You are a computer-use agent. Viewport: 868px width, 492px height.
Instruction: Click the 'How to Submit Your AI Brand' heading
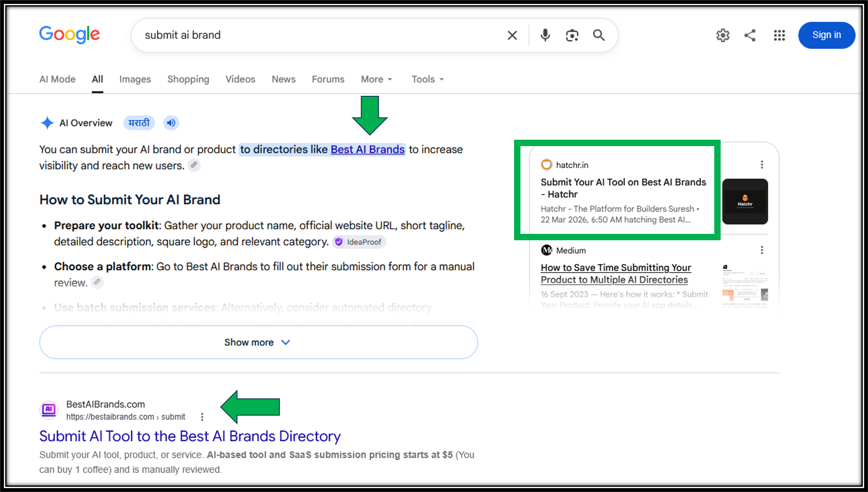coord(130,200)
